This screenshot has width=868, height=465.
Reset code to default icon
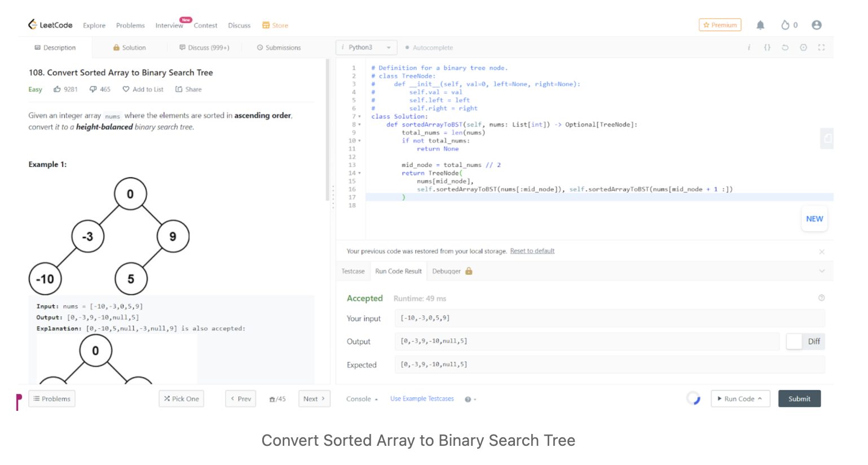point(785,47)
